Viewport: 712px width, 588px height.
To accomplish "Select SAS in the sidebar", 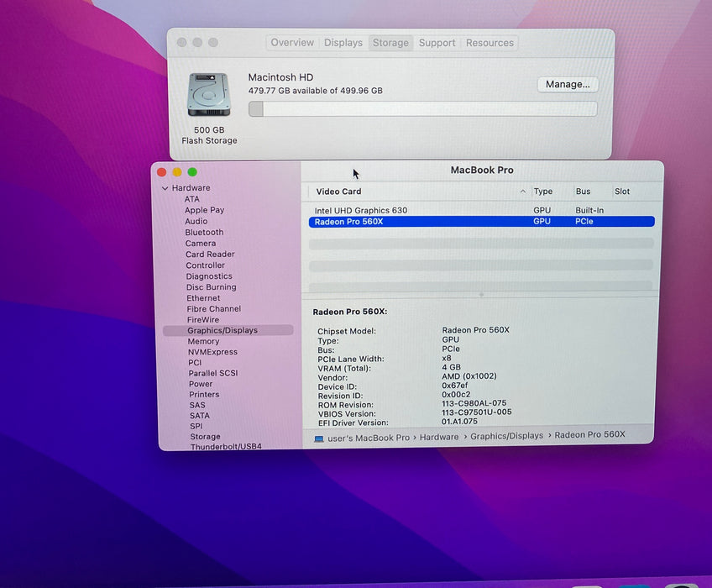I will (x=197, y=405).
